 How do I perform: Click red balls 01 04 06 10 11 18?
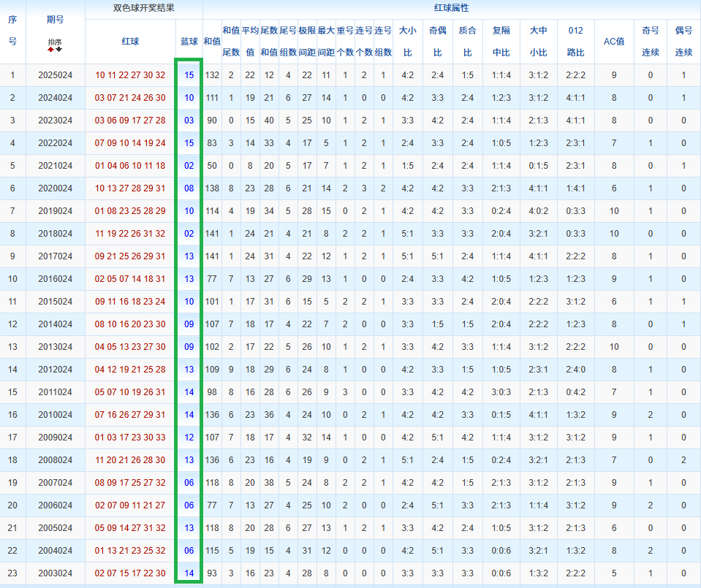click(130, 166)
